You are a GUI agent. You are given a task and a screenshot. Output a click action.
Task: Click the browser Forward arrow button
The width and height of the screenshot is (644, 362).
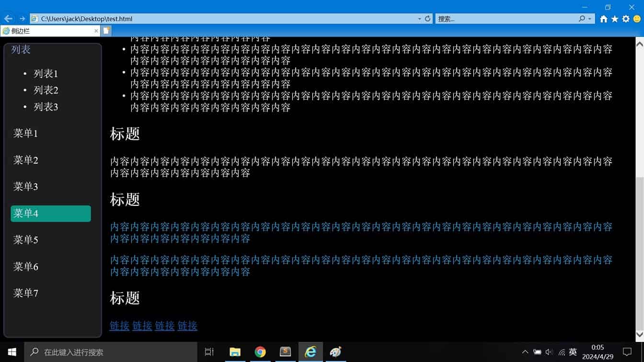22,19
